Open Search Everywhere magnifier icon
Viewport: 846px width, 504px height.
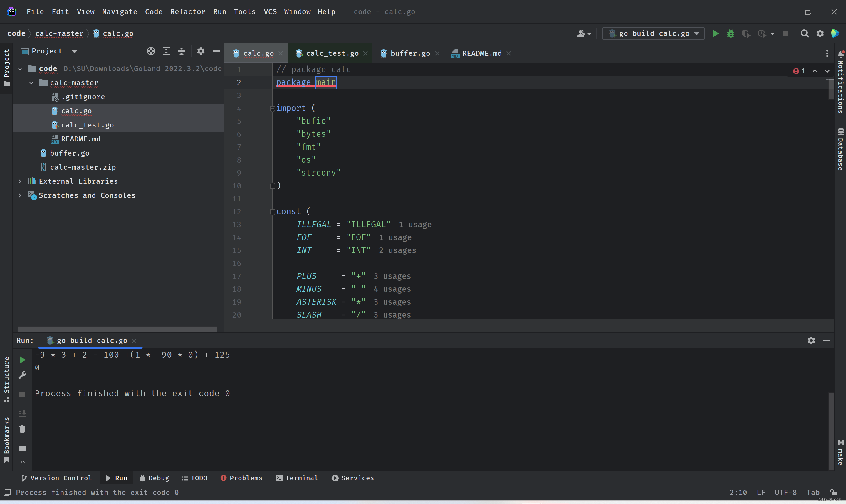(804, 33)
